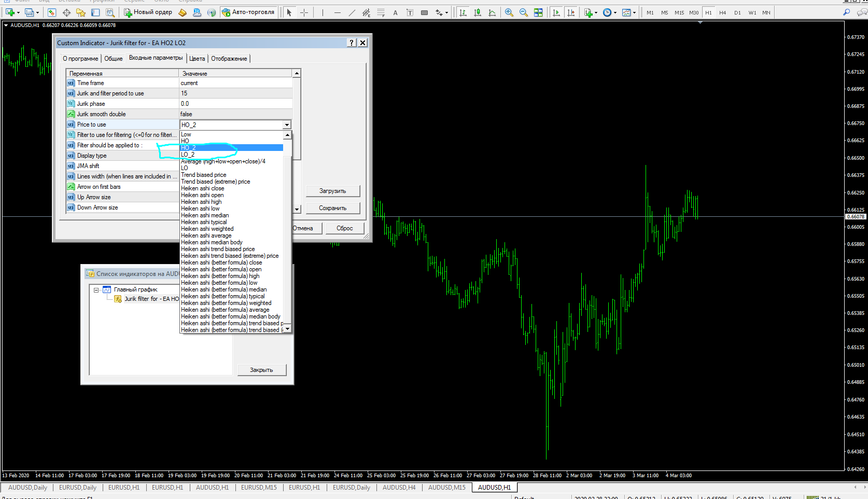Image resolution: width=868 pixels, height=499 pixels.
Task: Click the zoom out magnifier icon
Action: (x=524, y=12)
